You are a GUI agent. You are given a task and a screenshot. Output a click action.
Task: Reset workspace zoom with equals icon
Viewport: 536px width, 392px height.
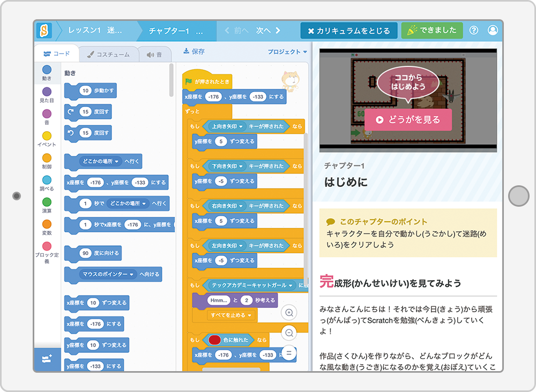289,353
